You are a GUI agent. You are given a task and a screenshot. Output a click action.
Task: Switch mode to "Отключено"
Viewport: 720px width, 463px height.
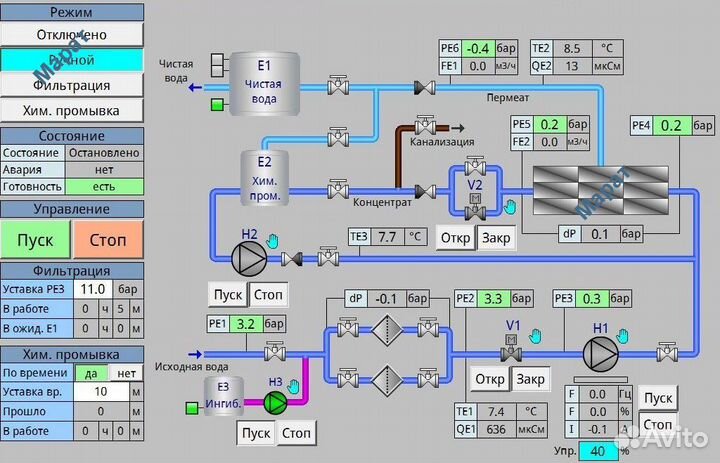click(x=72, y=35)
